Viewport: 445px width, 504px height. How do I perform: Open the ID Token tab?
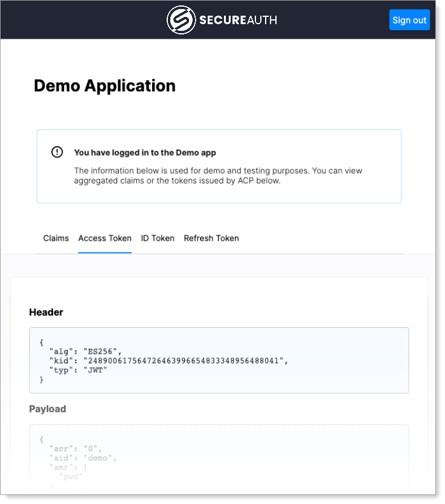[x=158, y=238]
